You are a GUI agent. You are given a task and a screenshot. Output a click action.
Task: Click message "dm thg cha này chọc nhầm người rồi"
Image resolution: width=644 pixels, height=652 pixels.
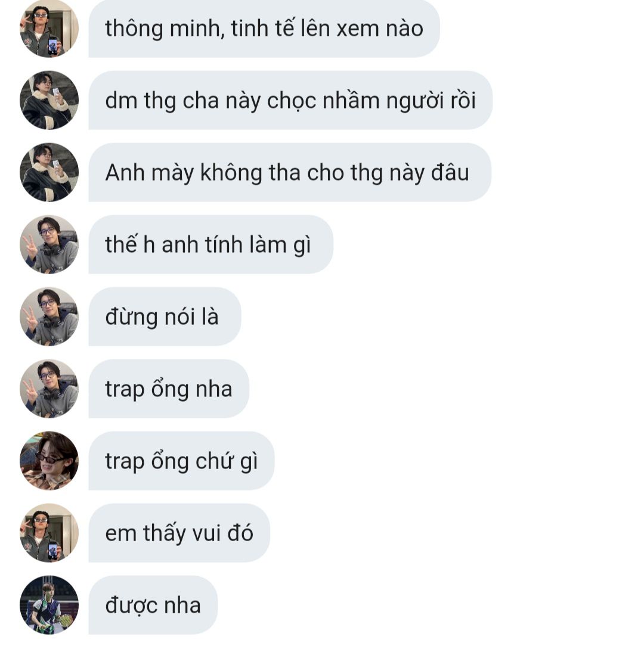click(x=290, y=100)
